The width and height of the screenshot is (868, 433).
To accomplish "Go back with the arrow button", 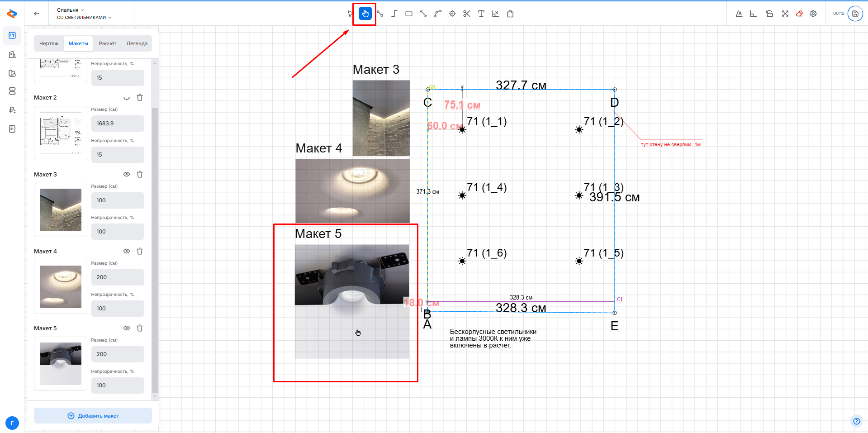I will pos(37,14).
